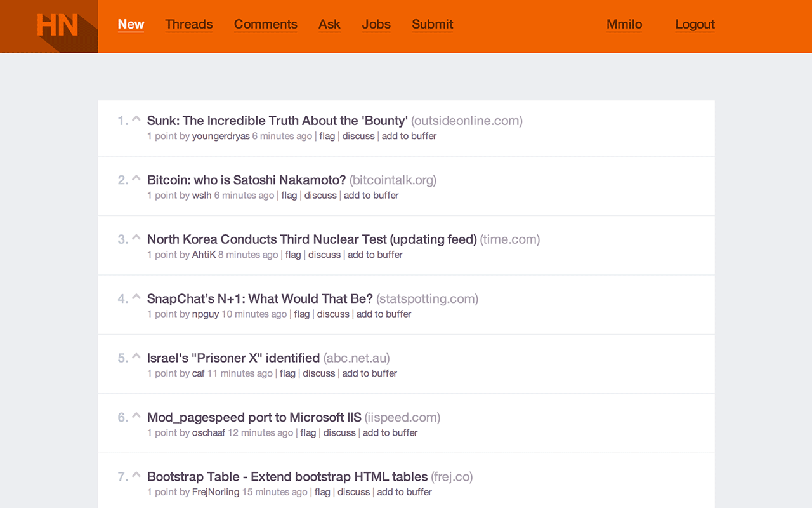Discuss the North Korea Nuclear Test story
This screenshot has height=508, width=812.
coord(325,255)
